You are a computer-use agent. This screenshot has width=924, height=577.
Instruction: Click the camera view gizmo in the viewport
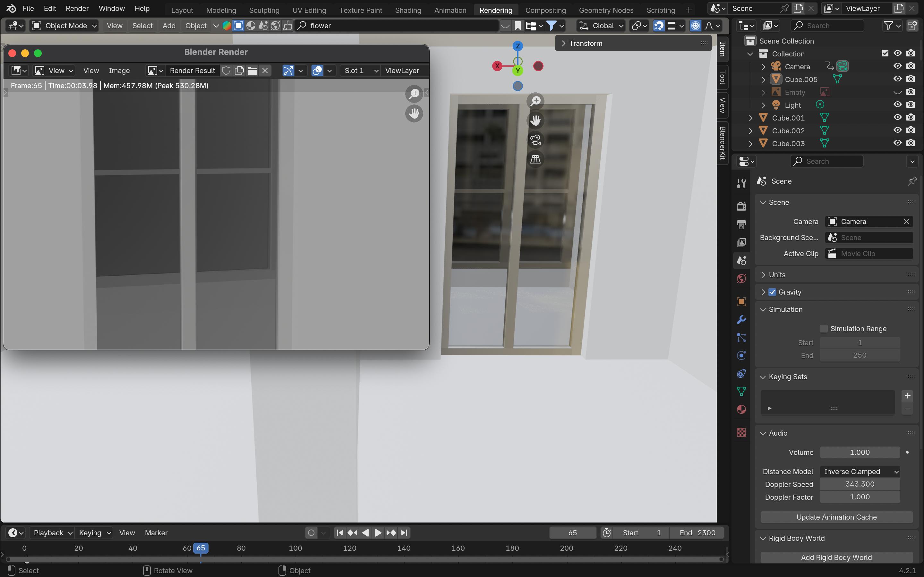(535, 140)
